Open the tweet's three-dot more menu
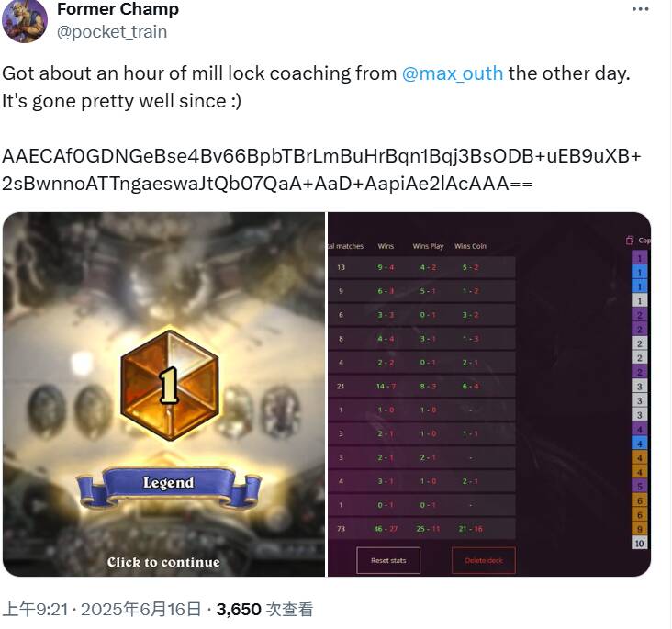 point(640,9)
